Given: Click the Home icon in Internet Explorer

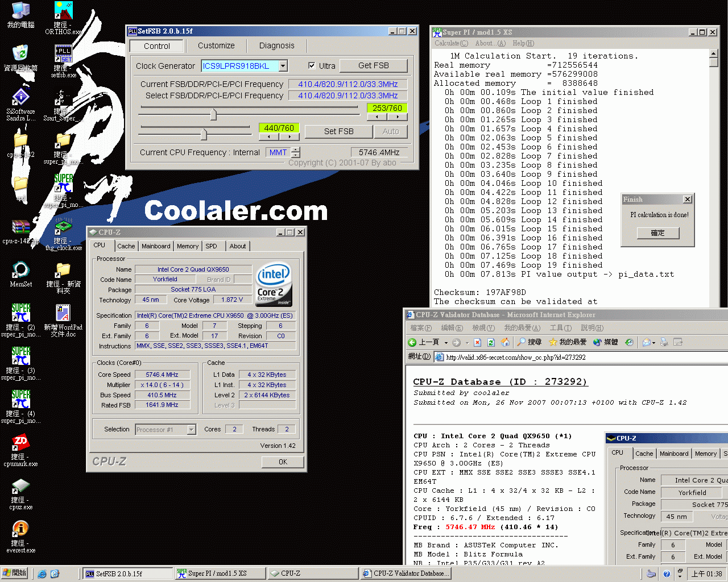Looking at the screenshot, I should tap(505, 342).
